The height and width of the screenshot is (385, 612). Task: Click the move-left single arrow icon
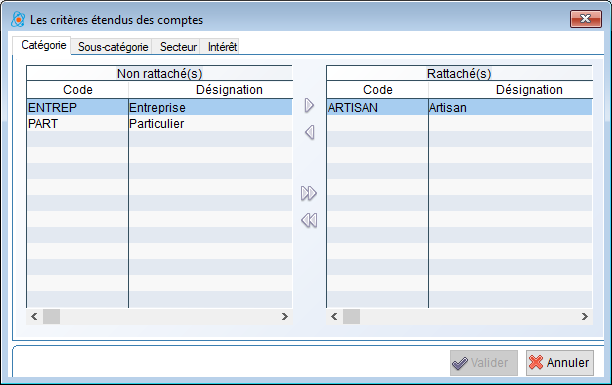(310, 132)
